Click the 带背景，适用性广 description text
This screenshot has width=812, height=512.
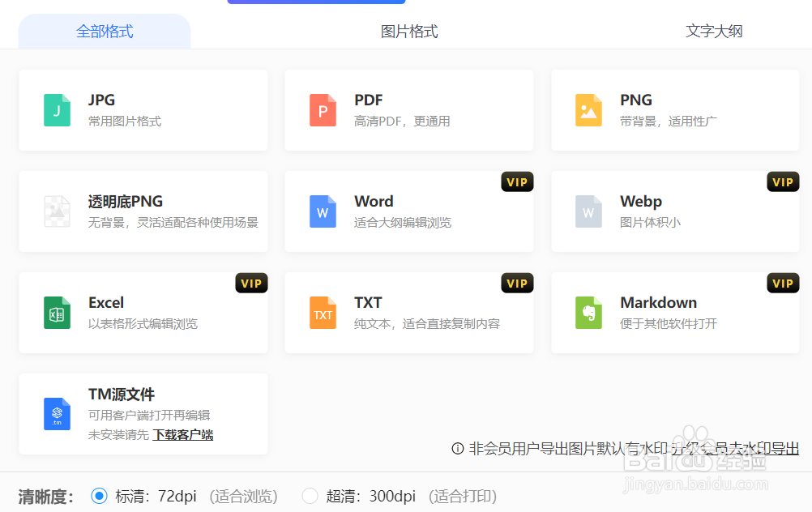[x=669, y=122]
